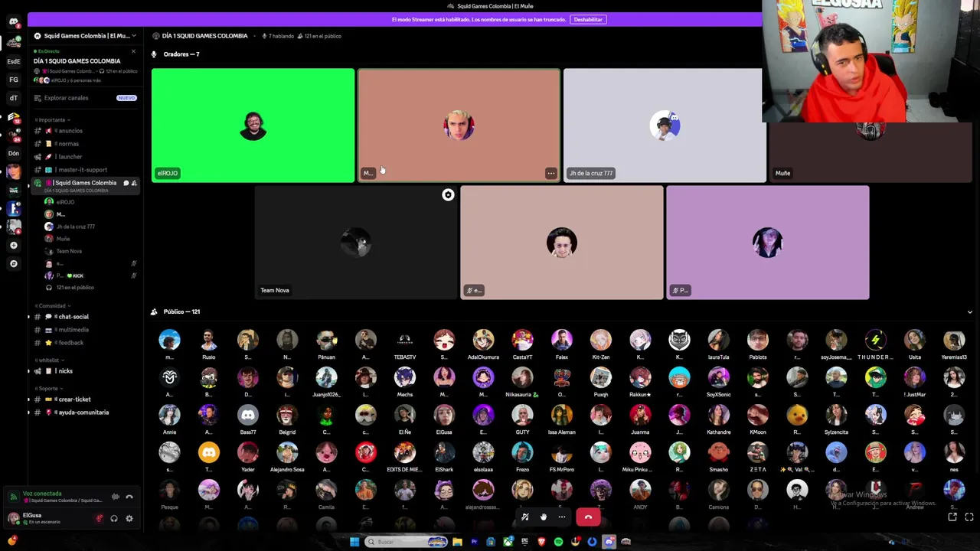Click the Windows Start button on taskbar
The width and height of the screenshot is (980, 551).
[x=354, y=542]
